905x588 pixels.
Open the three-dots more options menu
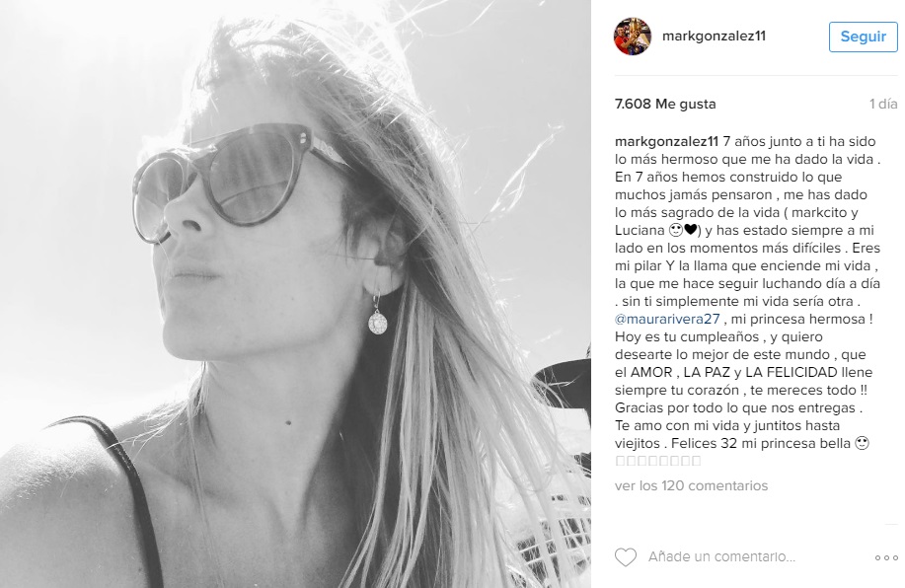point(886,557)
